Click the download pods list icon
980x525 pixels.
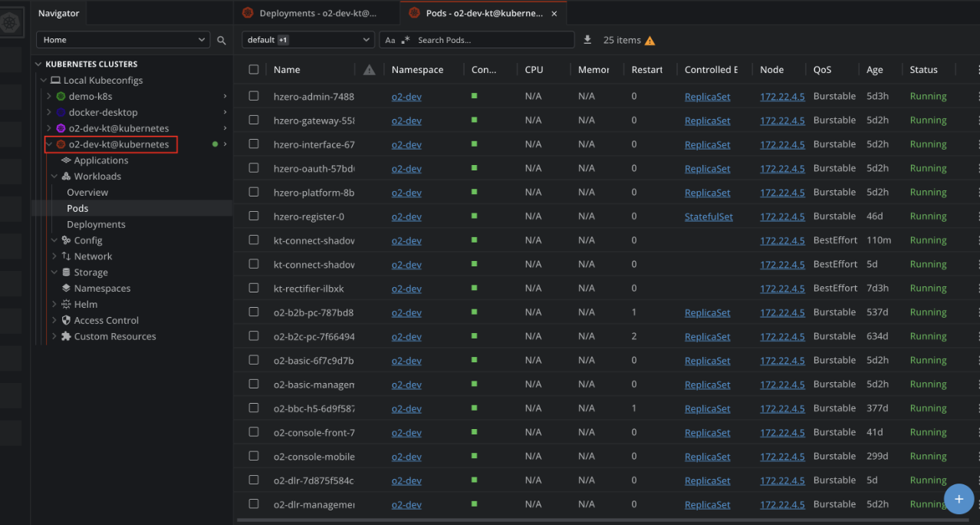587,40
